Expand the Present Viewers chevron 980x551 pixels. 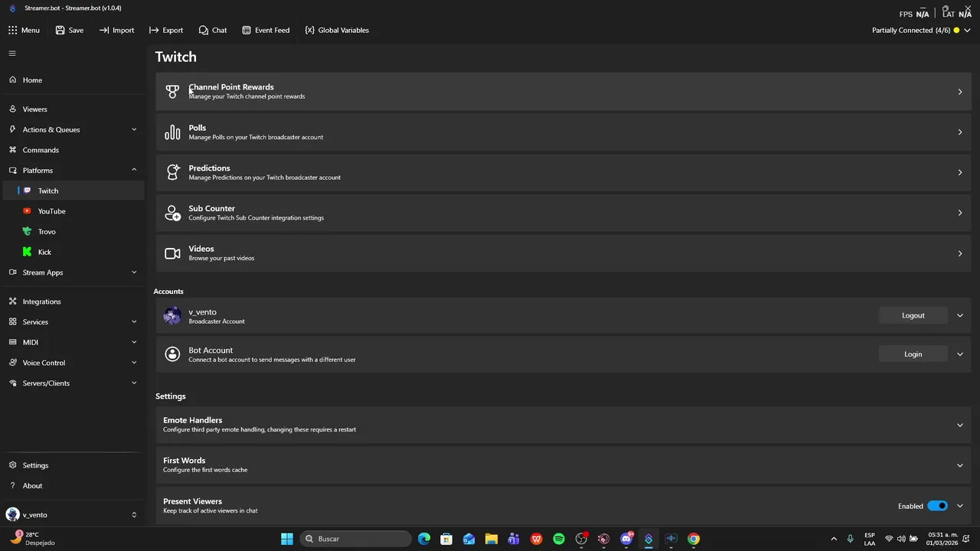point(960,506)
